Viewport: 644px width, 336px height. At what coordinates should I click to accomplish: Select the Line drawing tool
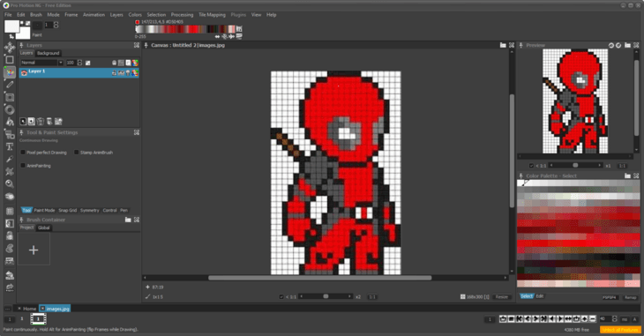pos(10,85)
